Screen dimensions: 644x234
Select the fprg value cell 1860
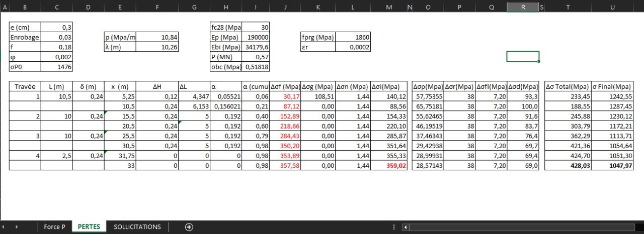point(353,37)
